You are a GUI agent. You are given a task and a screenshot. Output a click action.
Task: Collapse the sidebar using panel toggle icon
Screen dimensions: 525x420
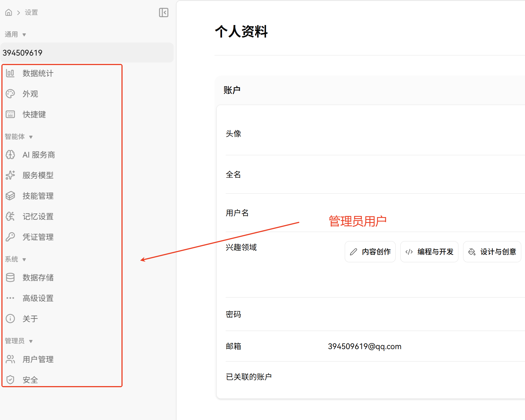click(x=163, y=13)
